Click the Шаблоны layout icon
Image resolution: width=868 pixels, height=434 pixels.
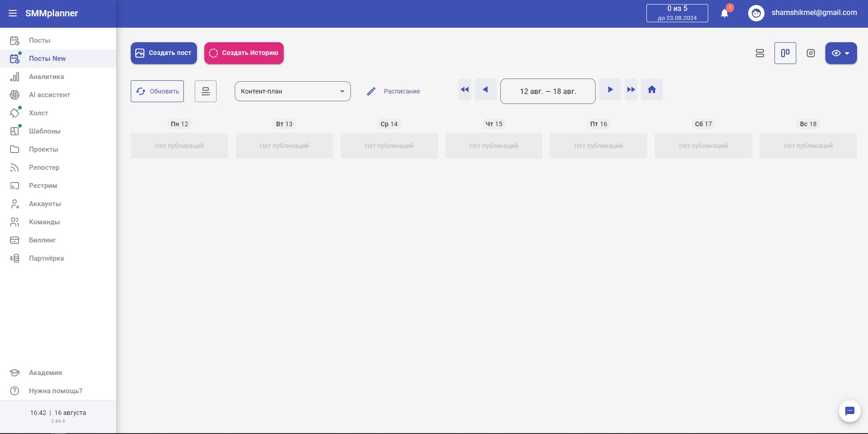coord(15,131)
